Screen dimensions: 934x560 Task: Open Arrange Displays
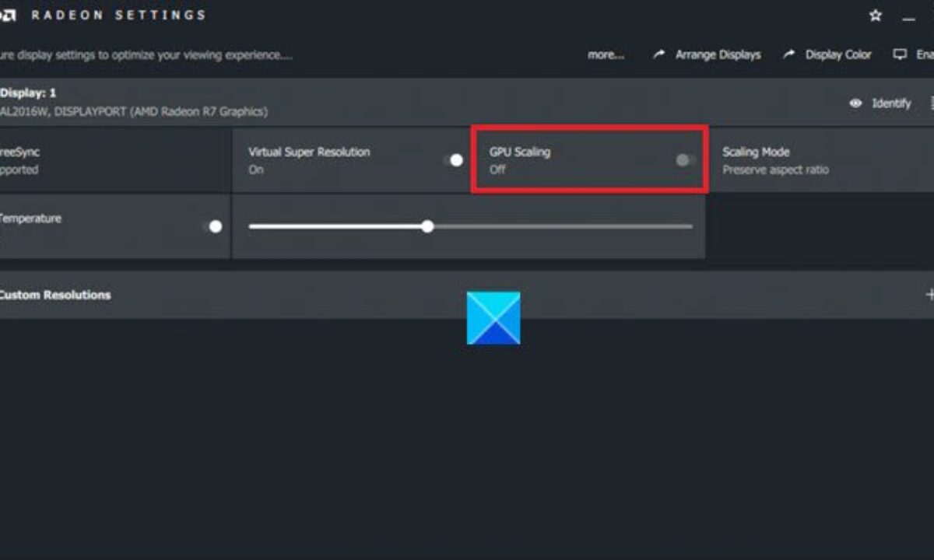(x=718, y=54)
